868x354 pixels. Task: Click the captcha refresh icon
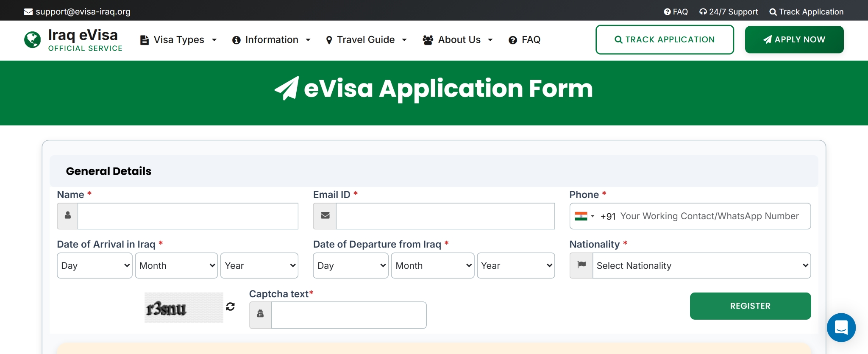point(230,307)
